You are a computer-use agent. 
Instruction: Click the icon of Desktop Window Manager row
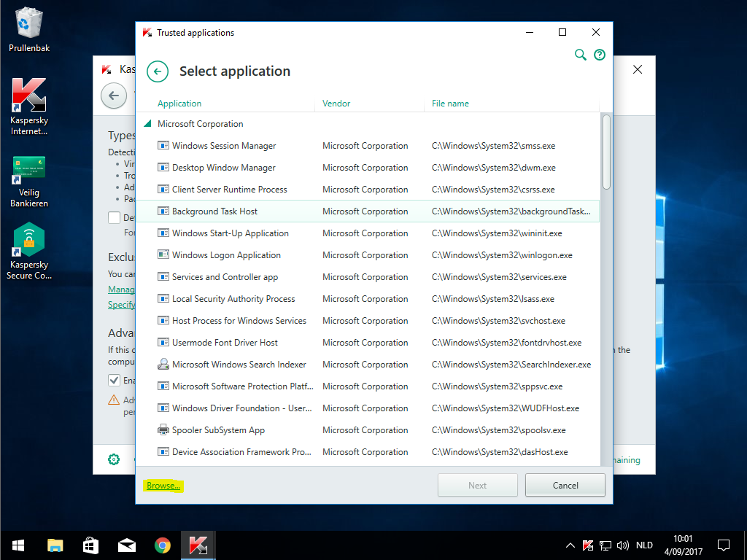163,167
